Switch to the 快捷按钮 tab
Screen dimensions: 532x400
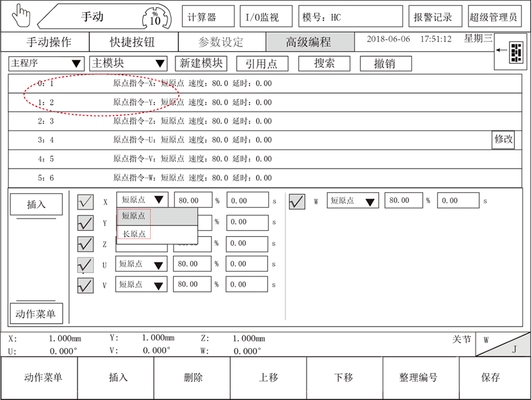[x=132, y=42]
